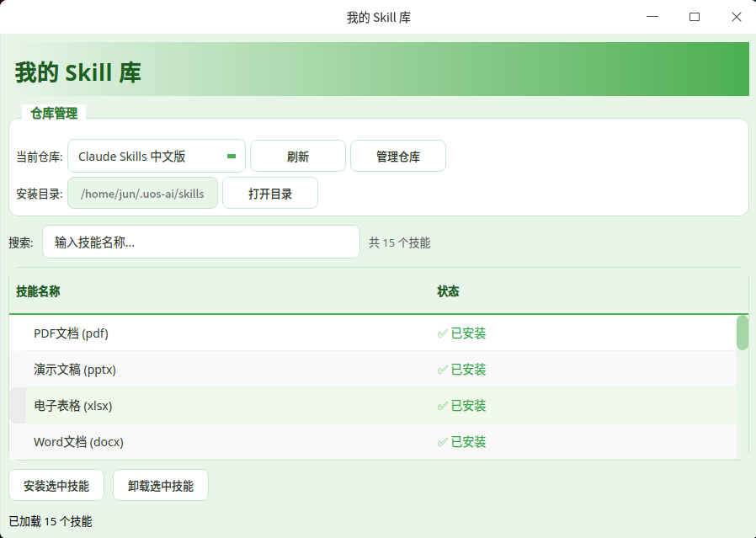Click the 安装选中技能 button
This screenshot has height=538, width=756.
pyautogui.click(x=56, y=486)
